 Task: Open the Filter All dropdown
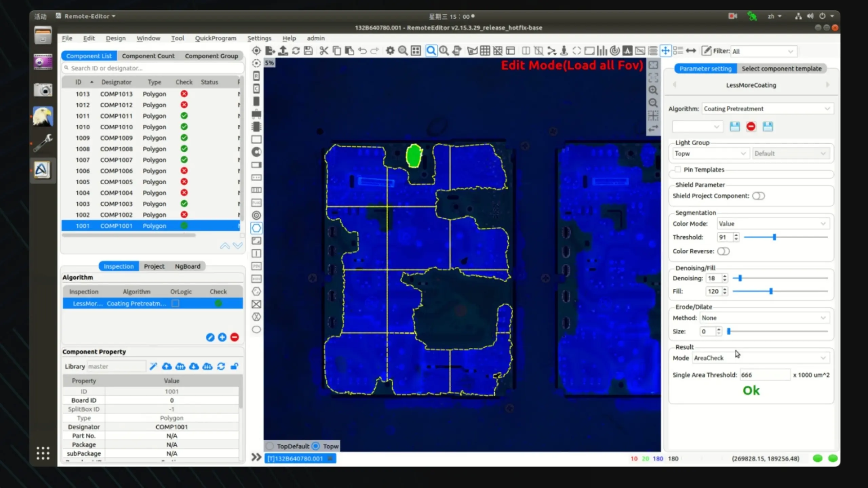tap(763, 51)
